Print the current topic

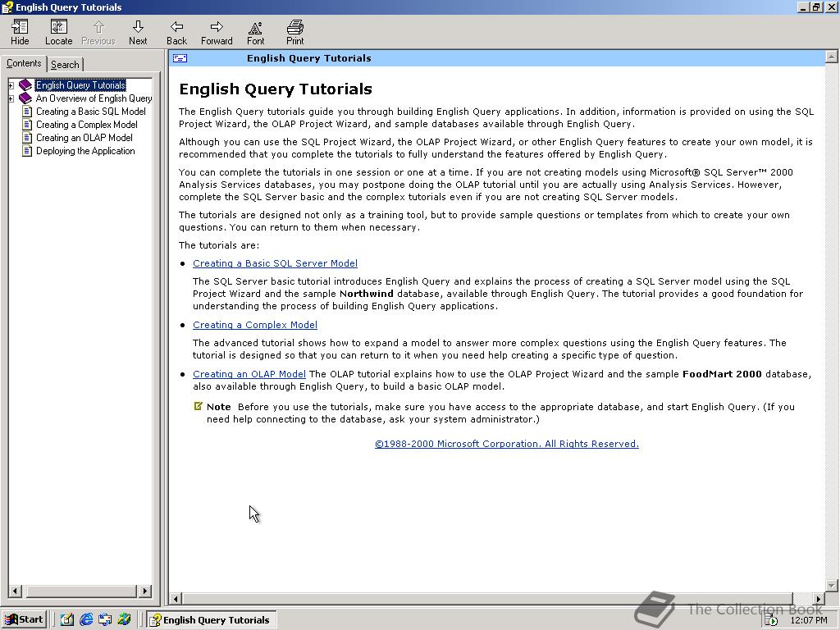coord(294,32)
